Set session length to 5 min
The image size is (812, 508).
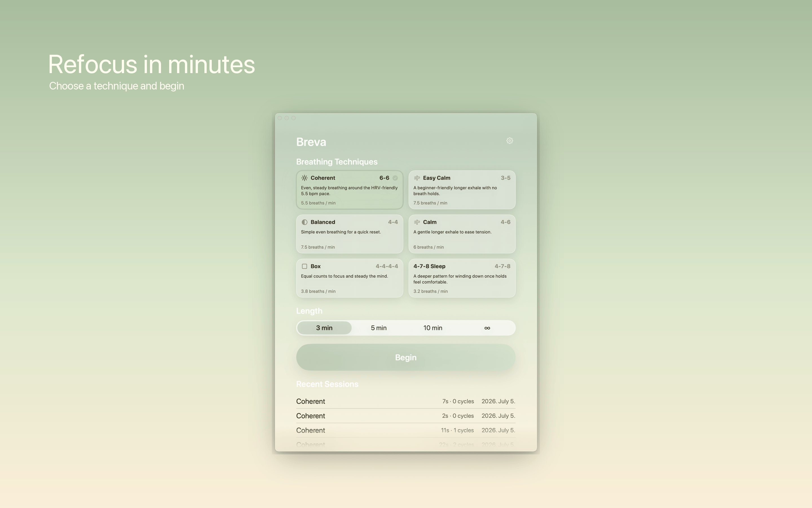378,328
